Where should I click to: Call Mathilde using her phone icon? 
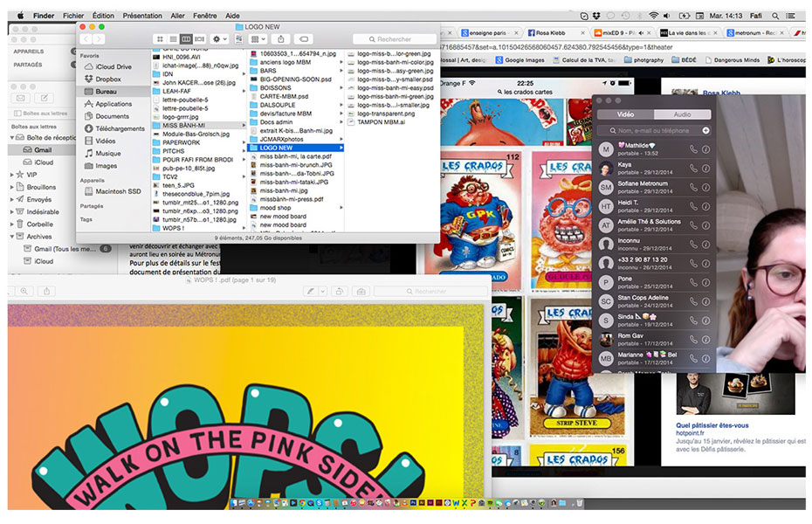coord(693,149)
